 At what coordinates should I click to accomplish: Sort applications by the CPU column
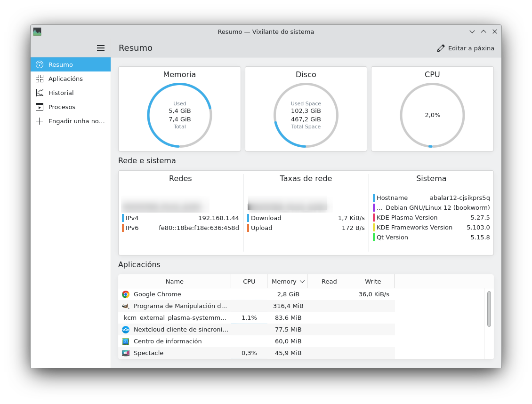tap(249, 281)
